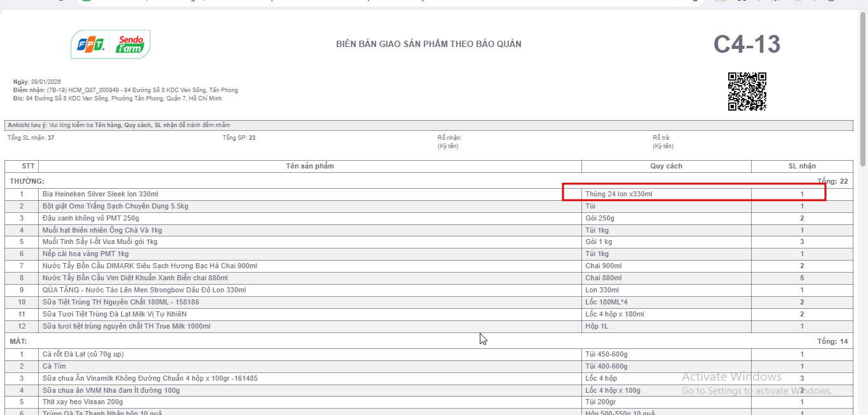This screenshot has height=415, width=868.
Task: Click 'Tổng SP: 23'
Action: click(239, 137)
